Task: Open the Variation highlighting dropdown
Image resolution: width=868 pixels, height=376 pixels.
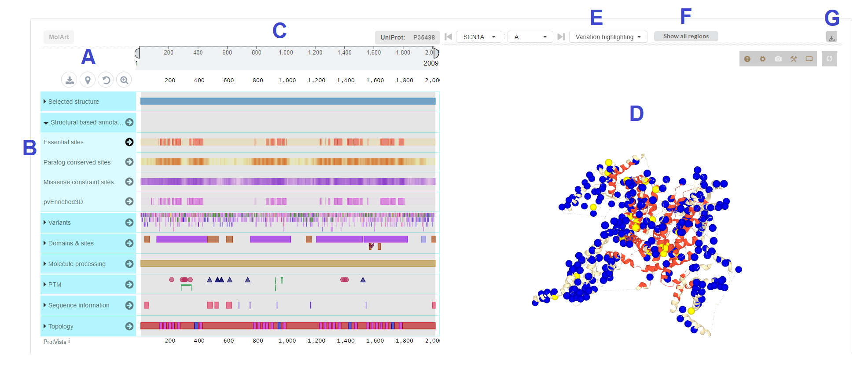Action: point(608,37)
